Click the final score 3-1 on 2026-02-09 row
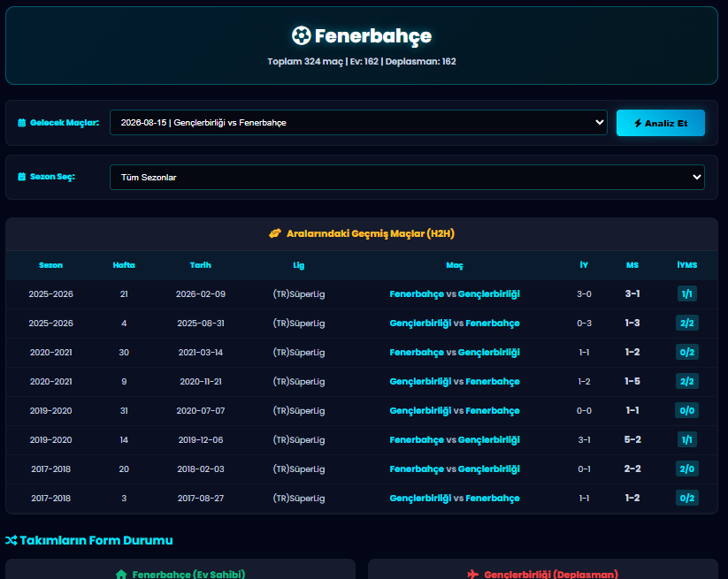The width and height of the screenshot is (728, 579). pos(632,293)
